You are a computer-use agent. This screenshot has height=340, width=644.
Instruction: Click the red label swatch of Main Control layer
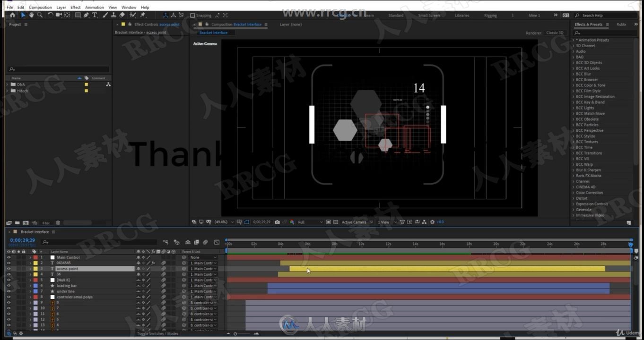point(35,257)
